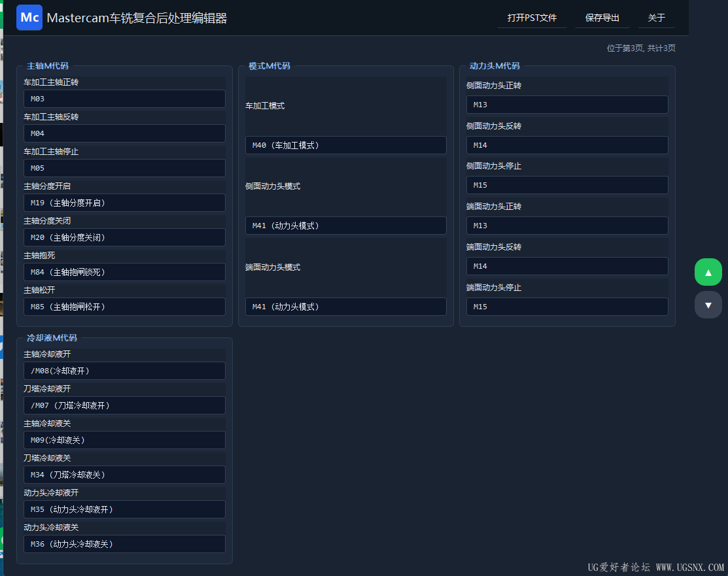Click the gray page-down arrow button
Image resolution: width=728 pixels, height=576 pixels.
click(x=708, y=305)
